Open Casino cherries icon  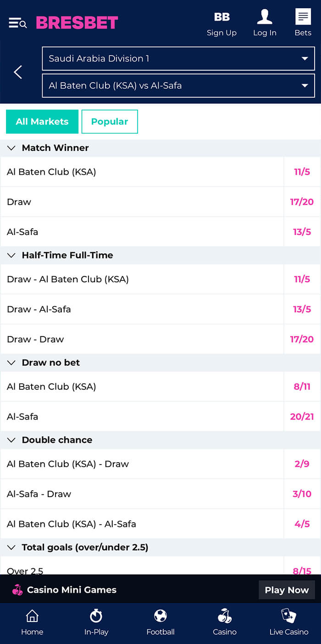(x=225, y=615)
